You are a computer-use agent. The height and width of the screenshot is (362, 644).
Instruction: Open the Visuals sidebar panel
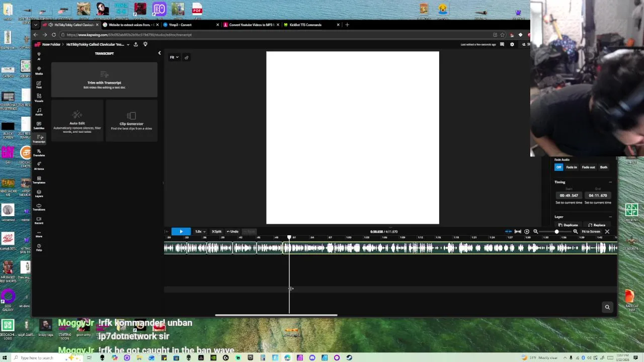click(x=39, y=98)
